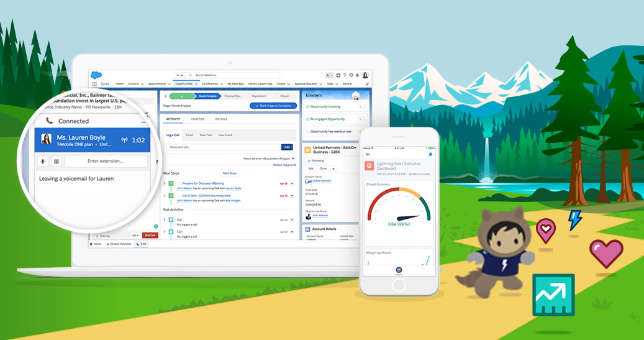This screenshot has width=644, height=340.
Task: Minimize the Connected call panel
Action: (x=143, y=122)
